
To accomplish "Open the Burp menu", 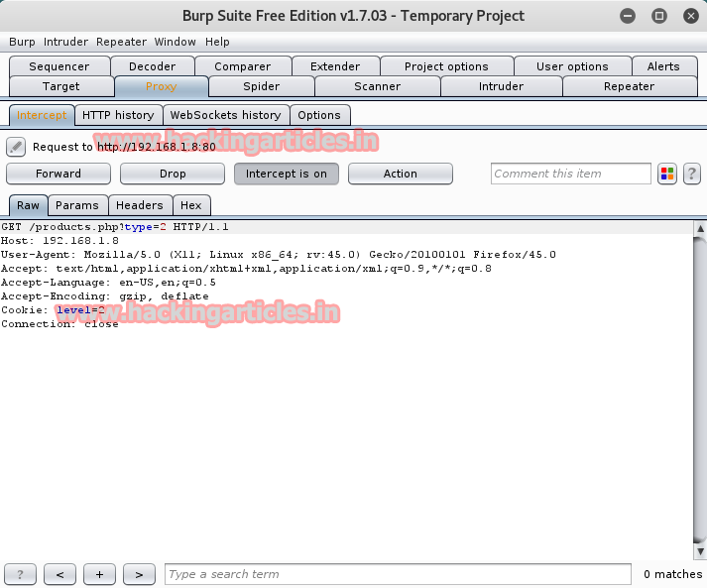I will click(22, 42).
